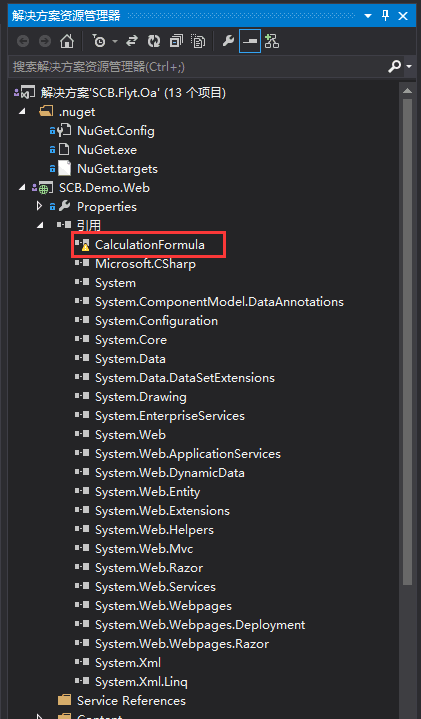Select System.ComponentModel.DataAnnotations reference

pyautogui.click(x=220, y=302)
